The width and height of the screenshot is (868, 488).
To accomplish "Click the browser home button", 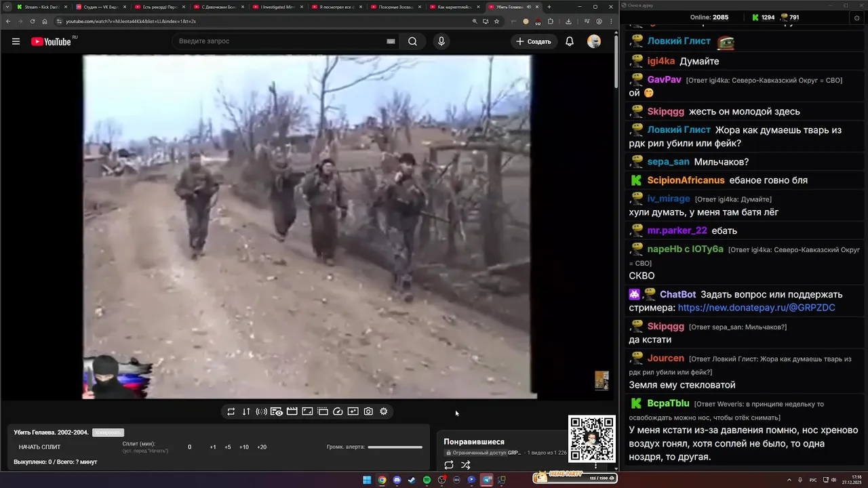I will (45, 21).
